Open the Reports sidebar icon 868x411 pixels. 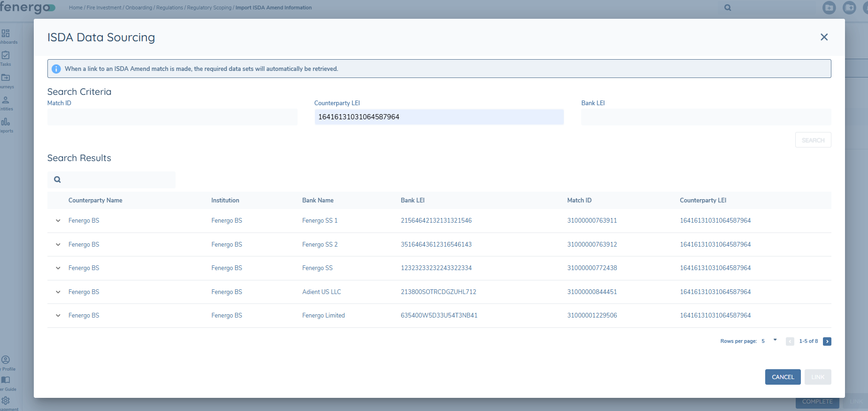coord(6,122)
